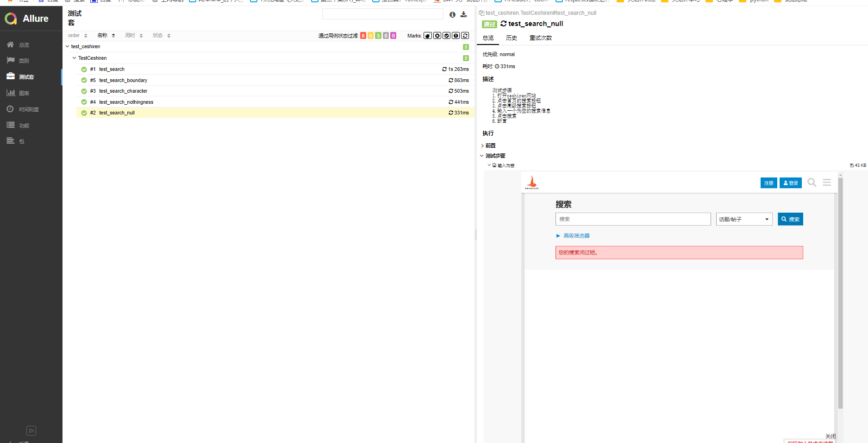Click blue 搜索 button in screenshot
868x443 pixels.
[x=790, y=219]
